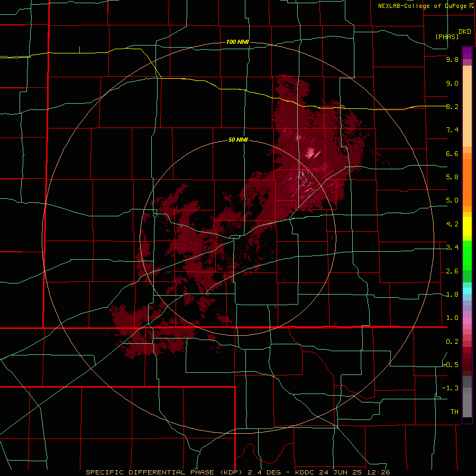Click the 6.6 value on the color scale

(452, 153)
